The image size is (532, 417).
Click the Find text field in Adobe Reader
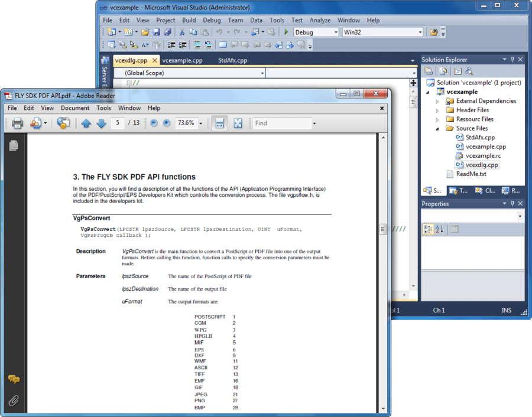pos(282,123)
